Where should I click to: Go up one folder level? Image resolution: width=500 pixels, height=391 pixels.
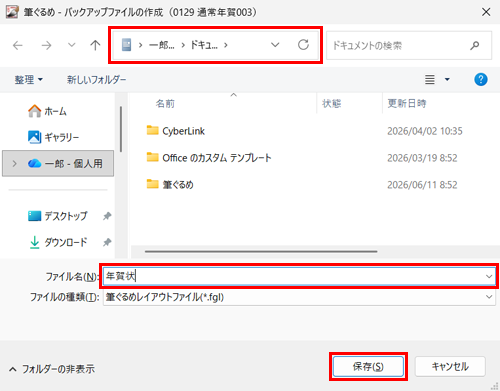95,45
